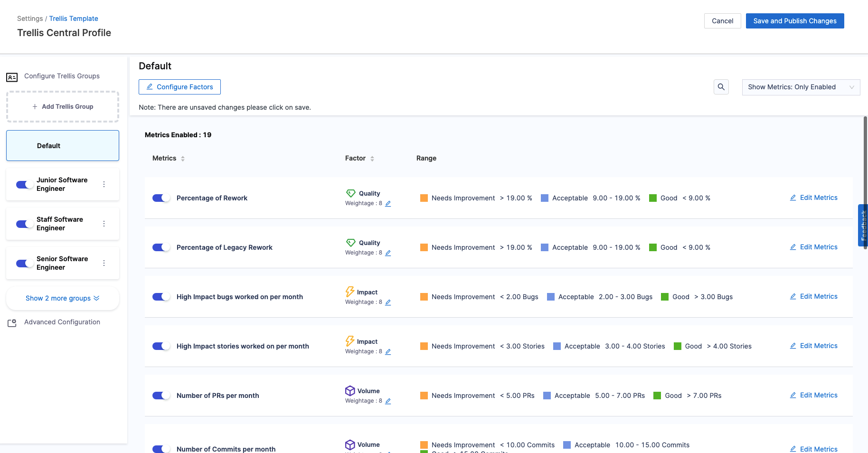Viewport: 868px width, 453px height.
Task: Disable the Percentage of Legacy Rework metric
Action: 161,247
